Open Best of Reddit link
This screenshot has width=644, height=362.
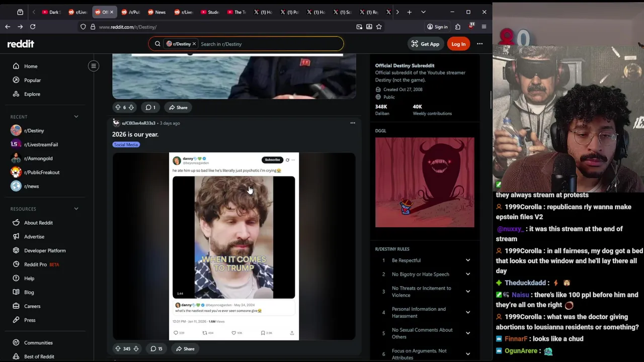click(x=39, y=356)
